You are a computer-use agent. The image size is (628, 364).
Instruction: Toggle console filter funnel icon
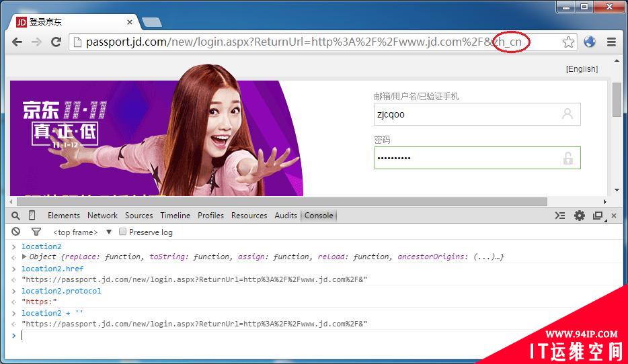(x=36, y=232)
